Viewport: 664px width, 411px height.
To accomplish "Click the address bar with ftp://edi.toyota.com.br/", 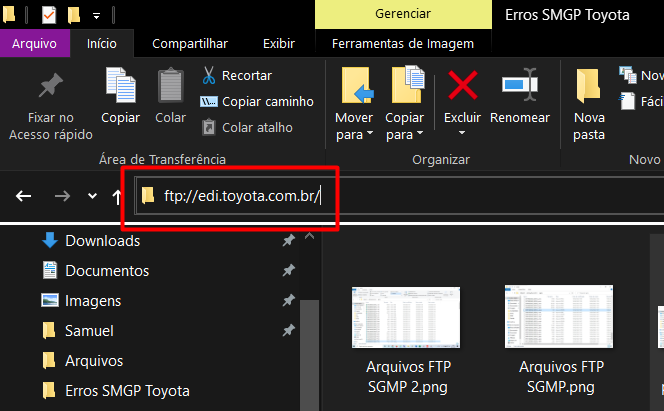I will 400,196.
